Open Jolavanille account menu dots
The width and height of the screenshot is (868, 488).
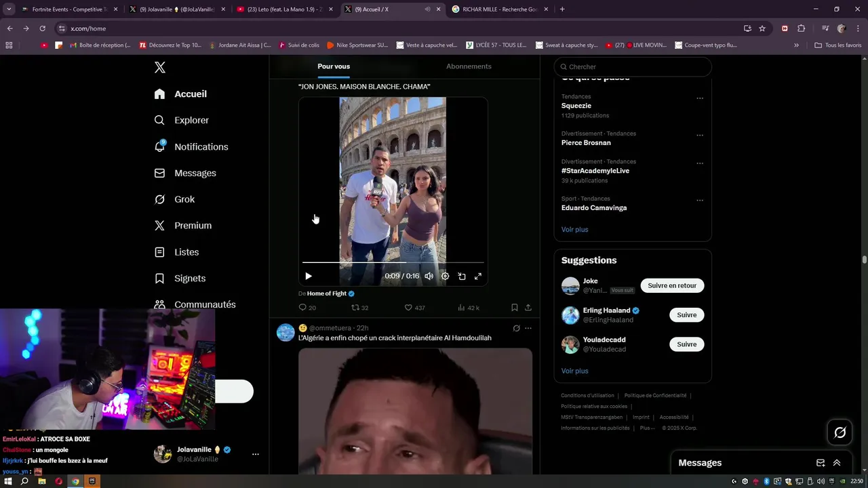pyautogui.click(x=256, y=454)
